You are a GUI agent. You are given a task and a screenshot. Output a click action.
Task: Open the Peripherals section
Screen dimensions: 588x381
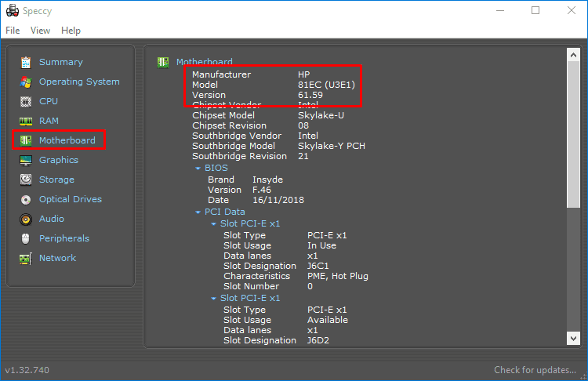[x=64, y=238]
